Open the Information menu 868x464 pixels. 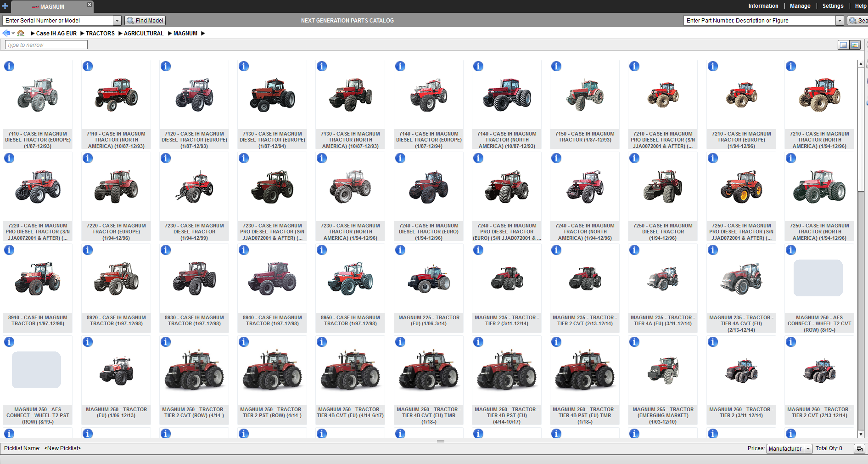click(763, 6)
